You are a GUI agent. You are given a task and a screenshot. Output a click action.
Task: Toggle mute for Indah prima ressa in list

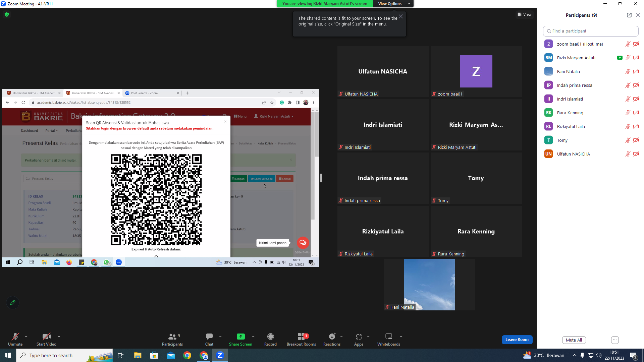point(628,85)
